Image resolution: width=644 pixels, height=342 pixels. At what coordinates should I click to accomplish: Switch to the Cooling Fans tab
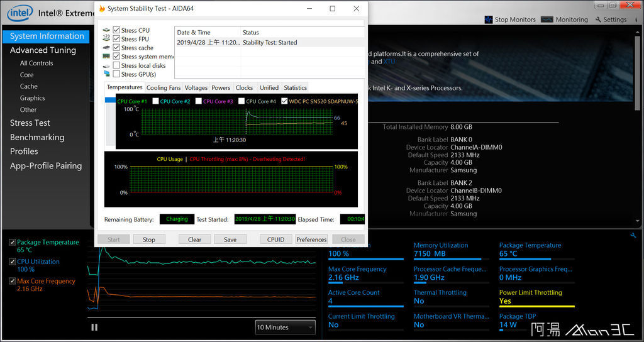coord(164,87)
